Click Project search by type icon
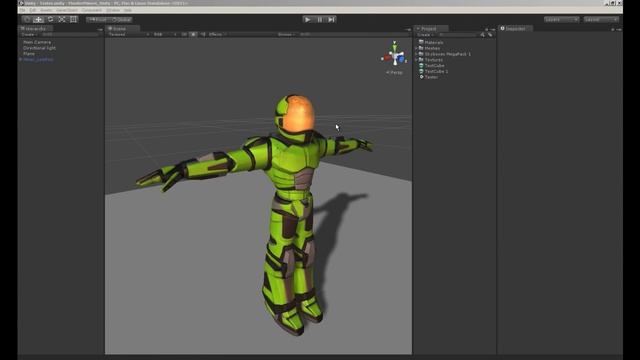640x360 pixels. click(483, 35)
